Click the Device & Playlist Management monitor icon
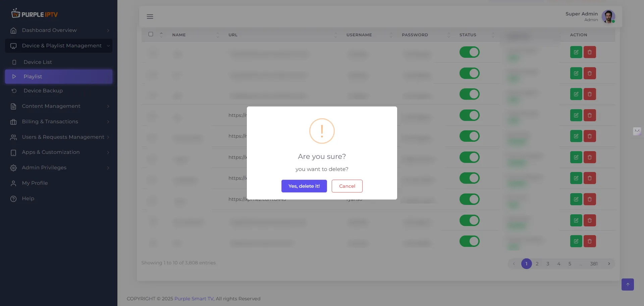This screenshot has height=306, width=644. coord(13,46)
